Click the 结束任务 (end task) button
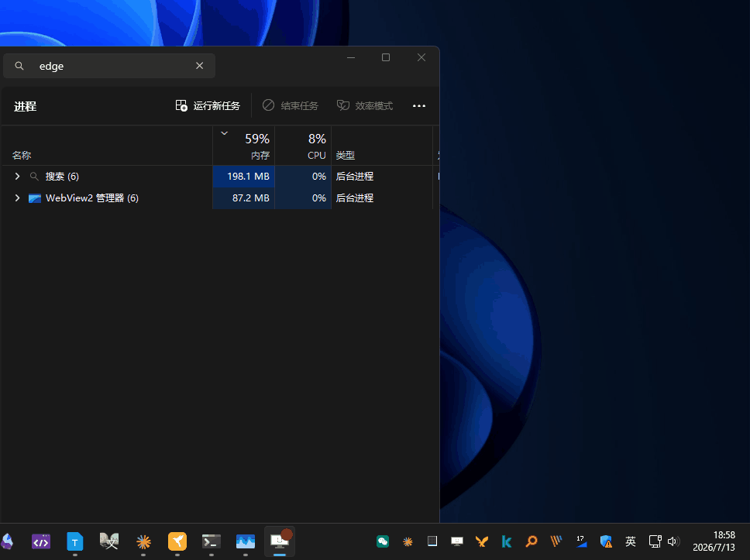Screen dimensions: 750x560 click(290, 105)
